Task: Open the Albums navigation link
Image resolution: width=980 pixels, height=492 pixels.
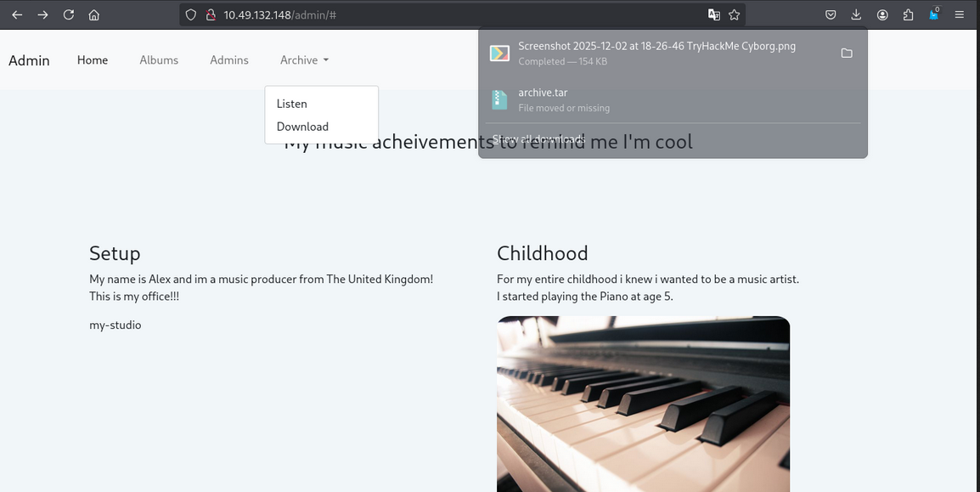Action: [x=159, y=60]
